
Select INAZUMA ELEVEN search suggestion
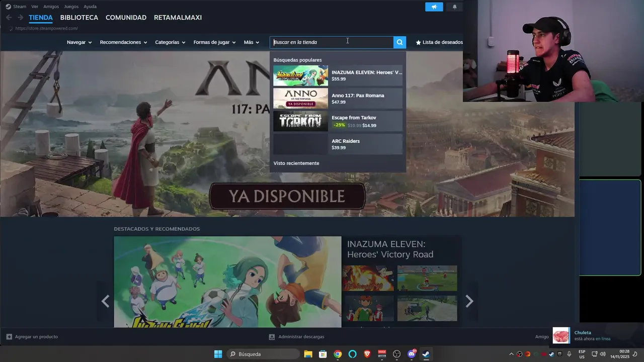pyautogui.click(x=338, y=75)
